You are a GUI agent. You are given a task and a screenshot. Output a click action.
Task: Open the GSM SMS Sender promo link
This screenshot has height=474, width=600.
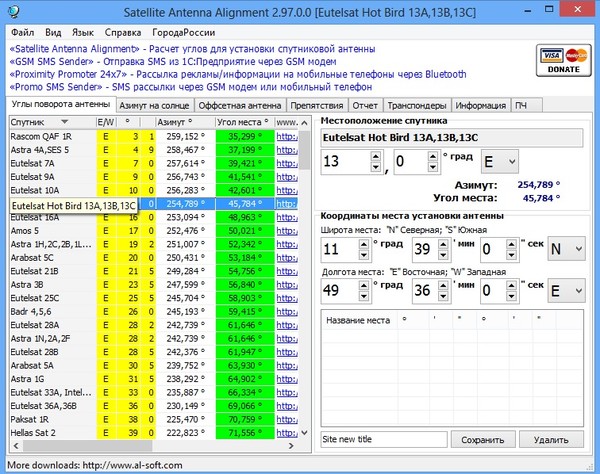pyautogui.click(x=173, y=62)
